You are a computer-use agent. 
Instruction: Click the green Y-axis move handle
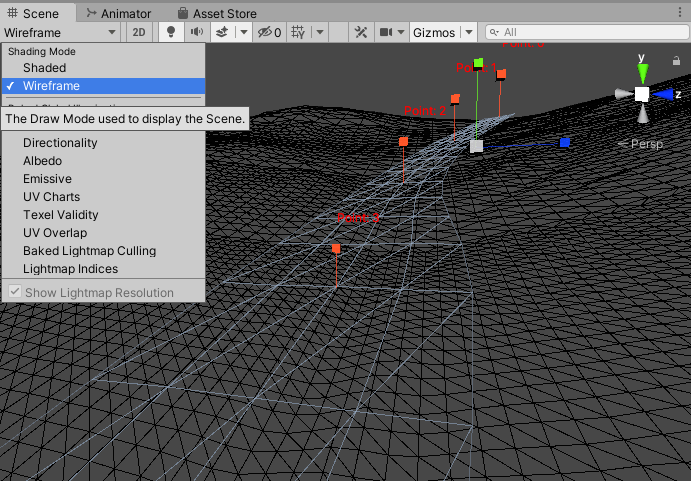(478, 63)
